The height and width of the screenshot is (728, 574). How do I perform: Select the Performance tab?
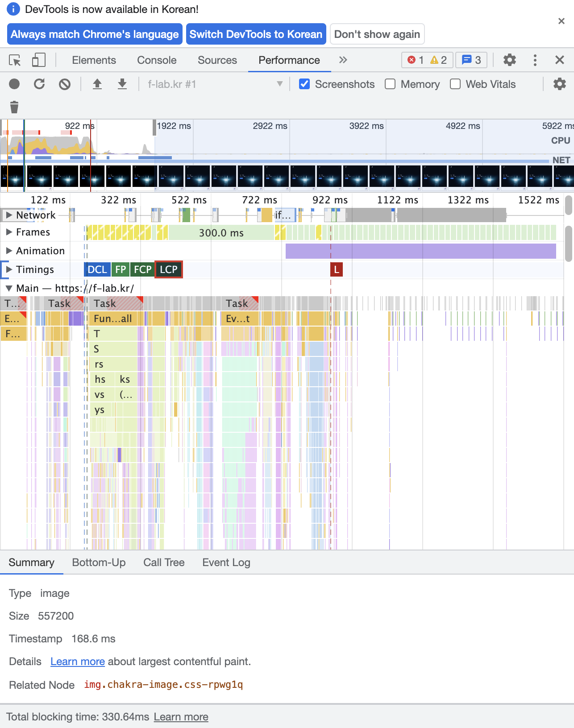[x=289, y=60]
